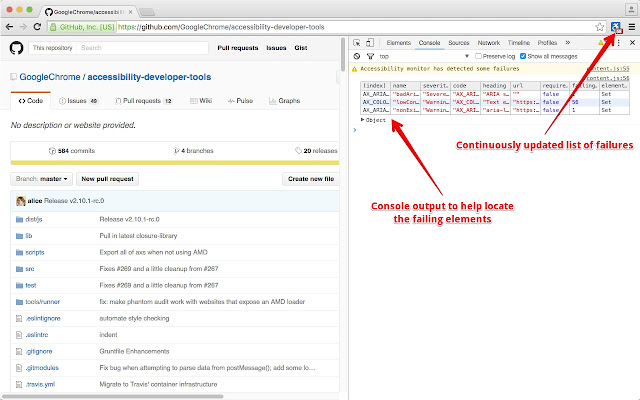Select the repository Code tab
Screen dimensions: 640x400
[31, 101]
